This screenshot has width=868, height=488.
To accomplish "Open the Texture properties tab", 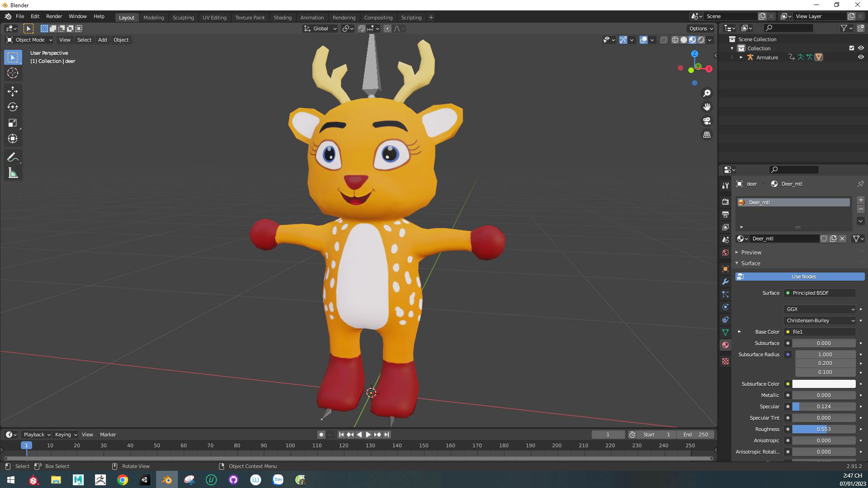I will (725, 361).
